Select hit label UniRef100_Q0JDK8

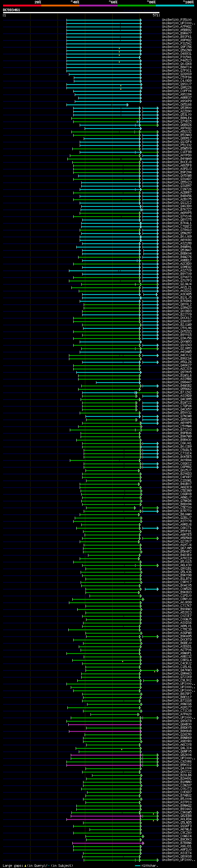[176, 64]
